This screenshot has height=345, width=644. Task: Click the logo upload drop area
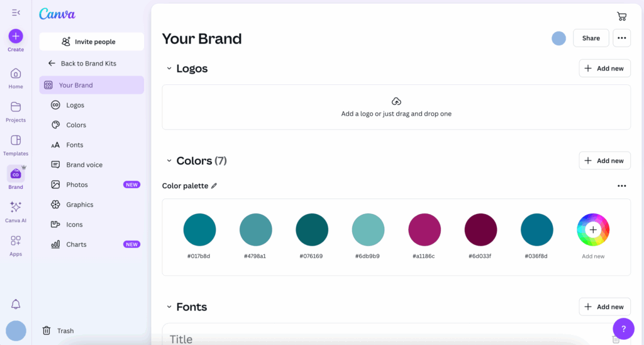(396, 107)
